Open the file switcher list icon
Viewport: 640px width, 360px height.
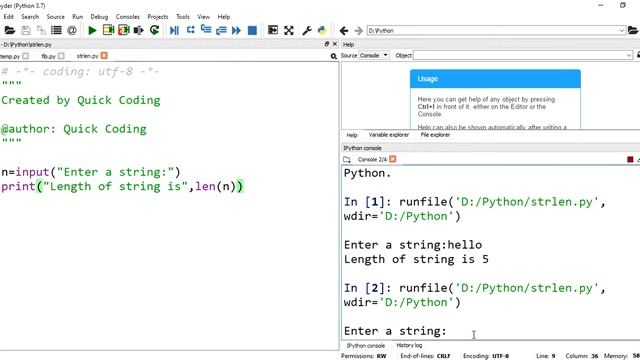56,30
